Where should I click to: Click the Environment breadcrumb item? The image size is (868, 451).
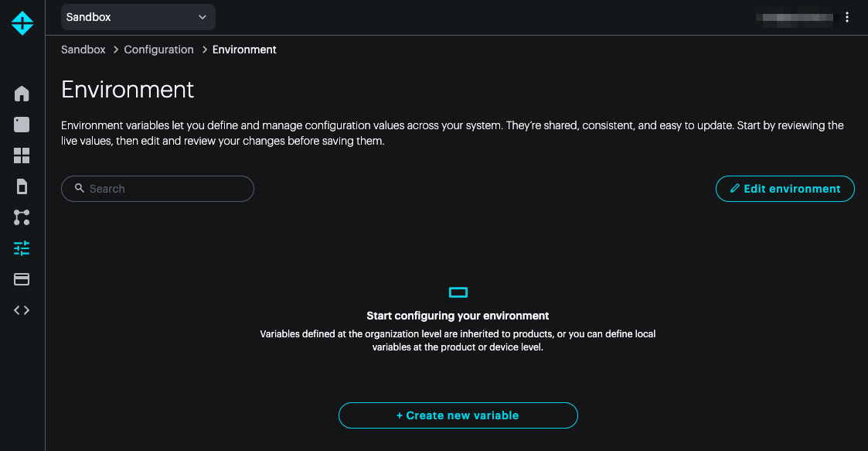tap(244, 50)
